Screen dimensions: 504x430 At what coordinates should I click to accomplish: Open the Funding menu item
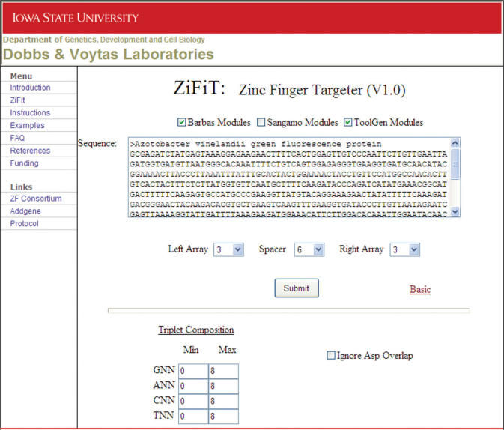(25, 163)
